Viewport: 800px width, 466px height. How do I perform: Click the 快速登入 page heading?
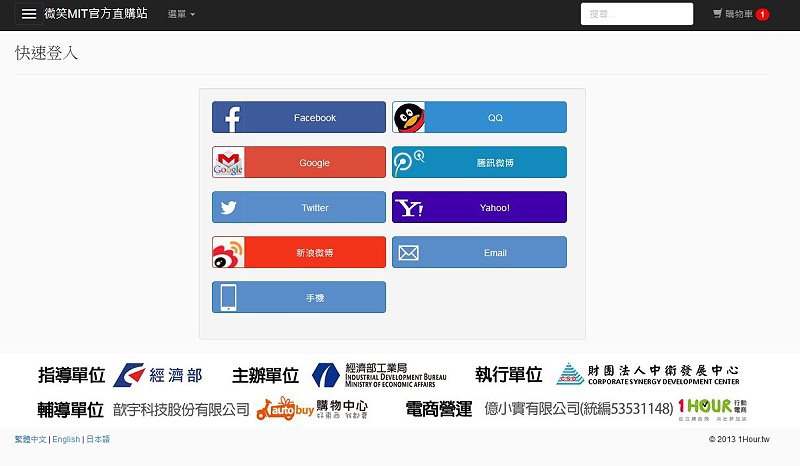[x=46, y=53]
